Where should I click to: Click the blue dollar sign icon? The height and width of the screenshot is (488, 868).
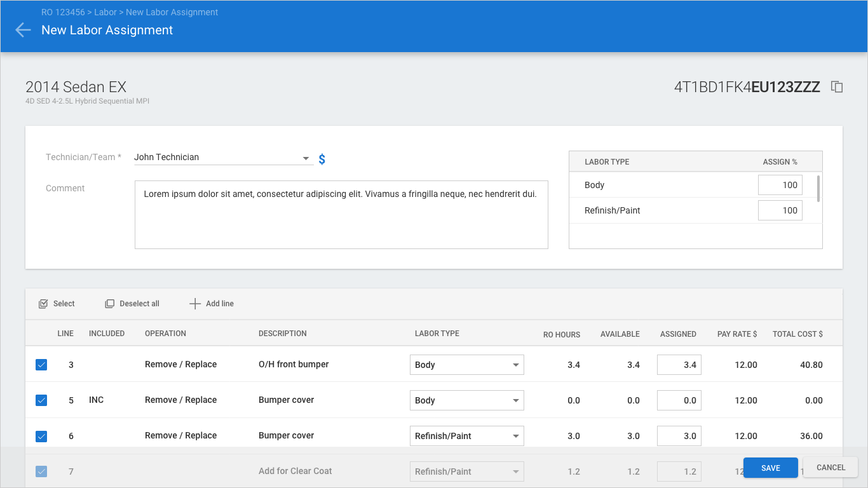pos(322,159)
